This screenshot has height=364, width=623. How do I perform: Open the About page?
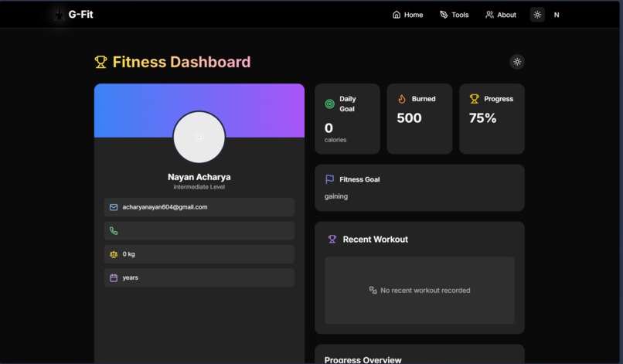[501, 15]
